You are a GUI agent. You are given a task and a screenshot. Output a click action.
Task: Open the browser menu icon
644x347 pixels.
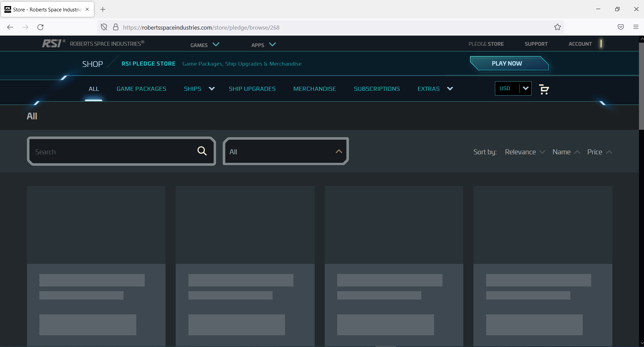pos(636,27)
